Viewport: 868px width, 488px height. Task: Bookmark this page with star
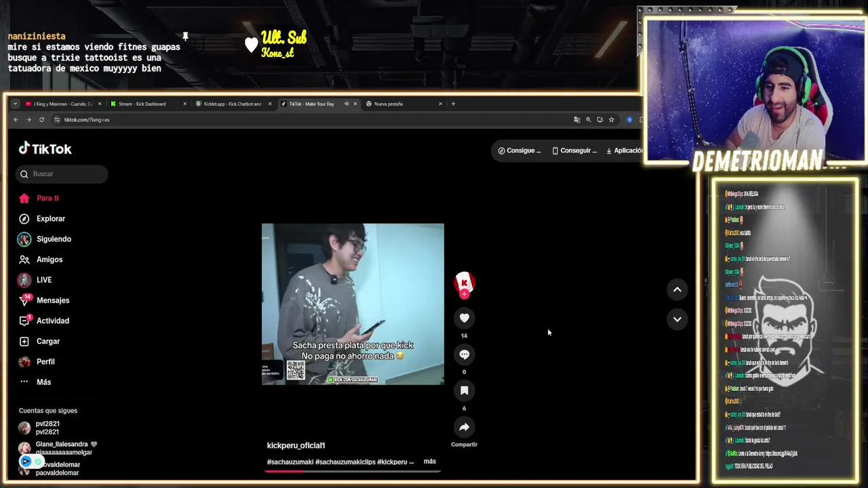coord(612,119)
